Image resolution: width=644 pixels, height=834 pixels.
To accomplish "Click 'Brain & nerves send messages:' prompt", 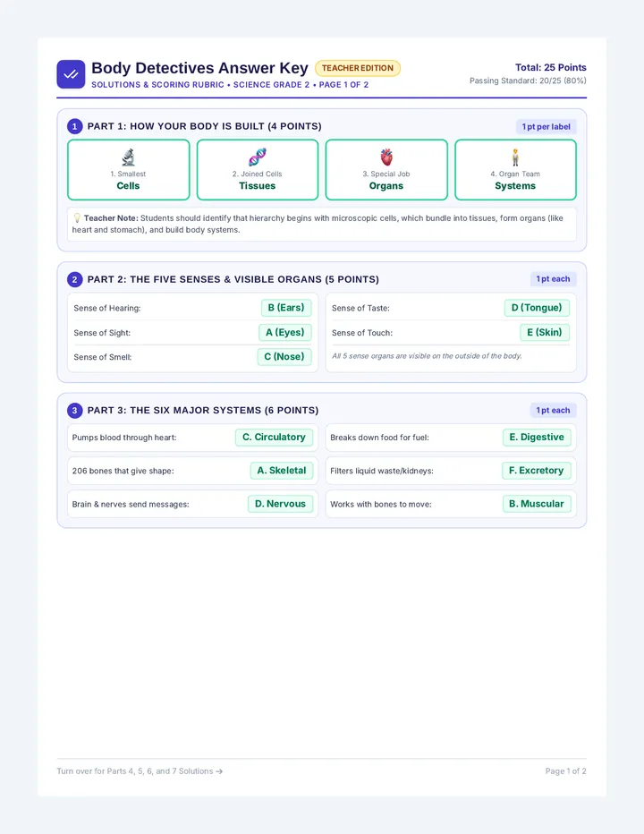I will (131, 504).
